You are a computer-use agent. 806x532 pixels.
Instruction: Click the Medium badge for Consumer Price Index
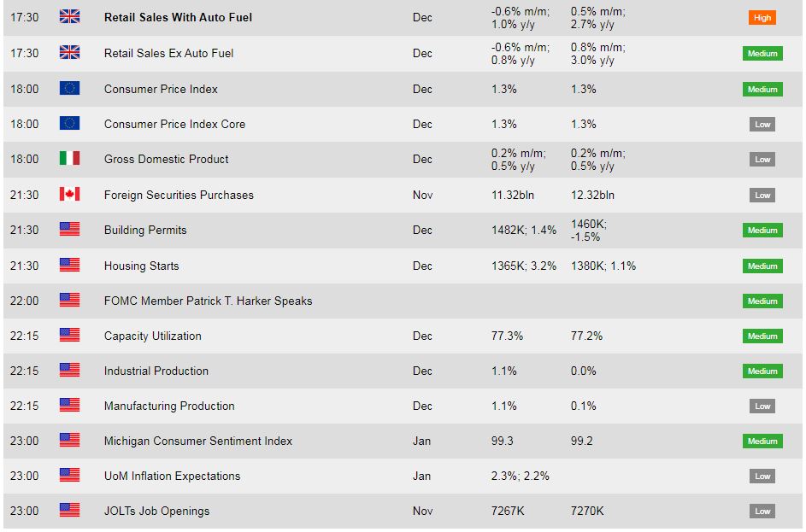click(x=762, y=89)
